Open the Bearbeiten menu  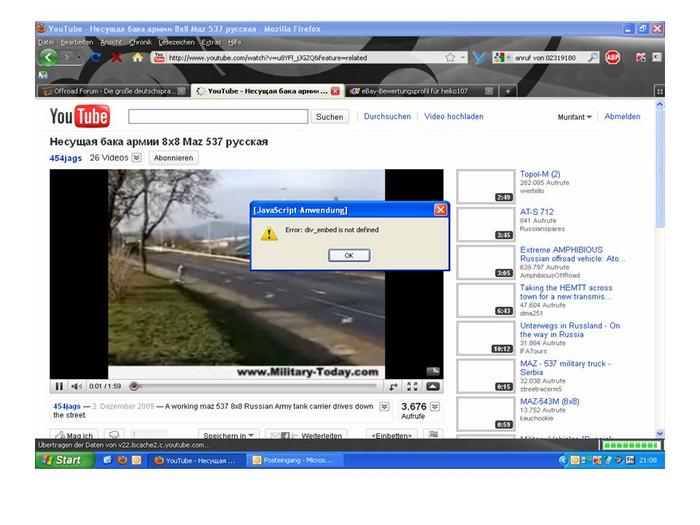pyautogui.click(x=77, y=42)
